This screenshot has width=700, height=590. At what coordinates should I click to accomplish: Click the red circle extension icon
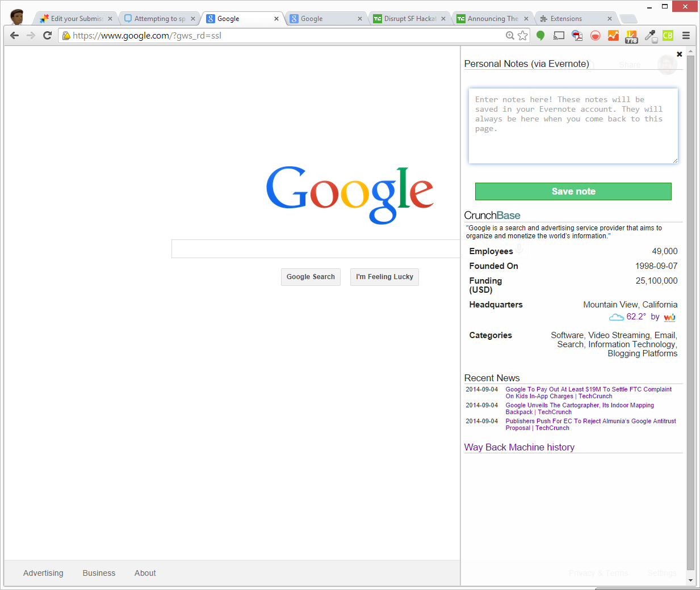[595, 36]
